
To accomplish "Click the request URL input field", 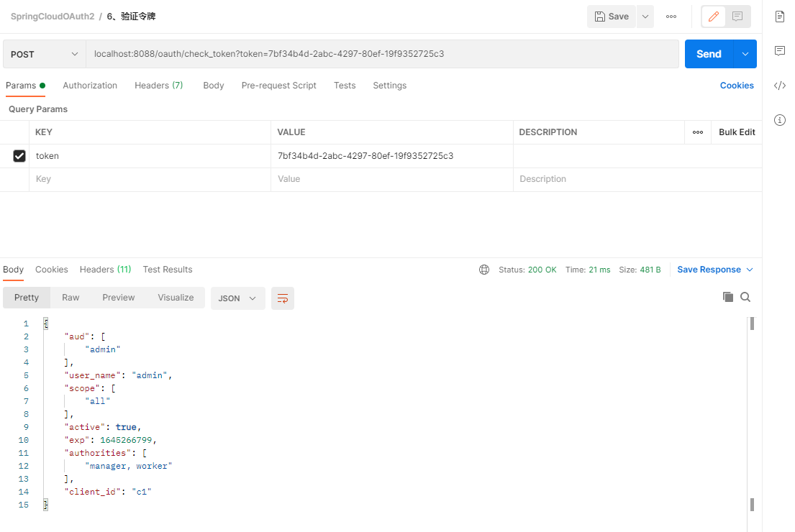I will (x=382, y=54).
